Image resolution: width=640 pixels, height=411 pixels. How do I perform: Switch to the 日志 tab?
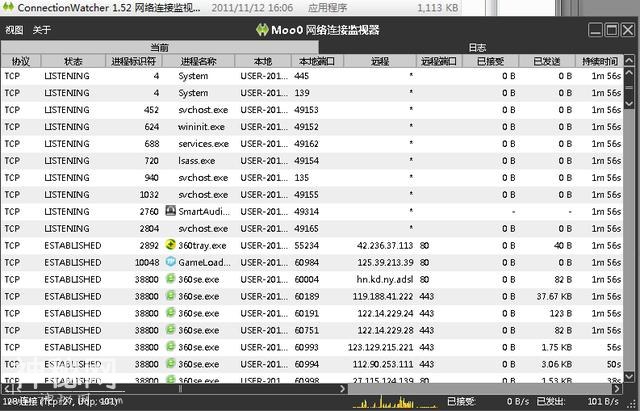click(477, 47)
